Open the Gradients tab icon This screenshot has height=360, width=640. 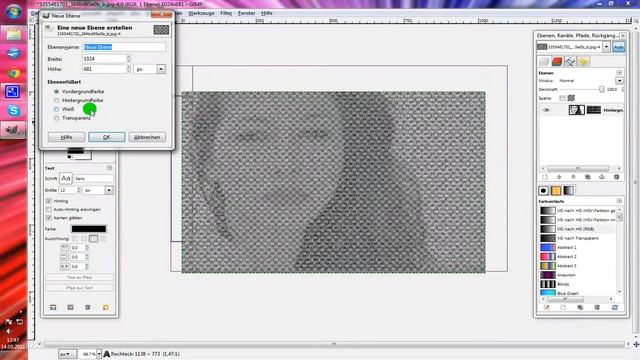point(569,191)
